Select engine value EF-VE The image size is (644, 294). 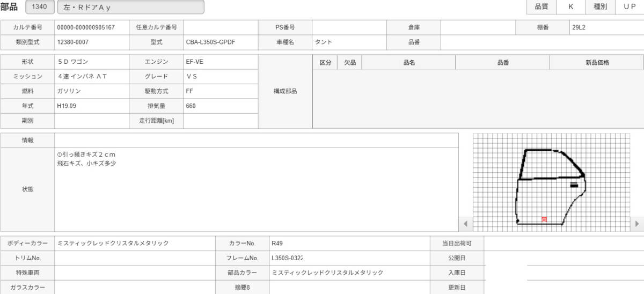click(x=194, y=62)
